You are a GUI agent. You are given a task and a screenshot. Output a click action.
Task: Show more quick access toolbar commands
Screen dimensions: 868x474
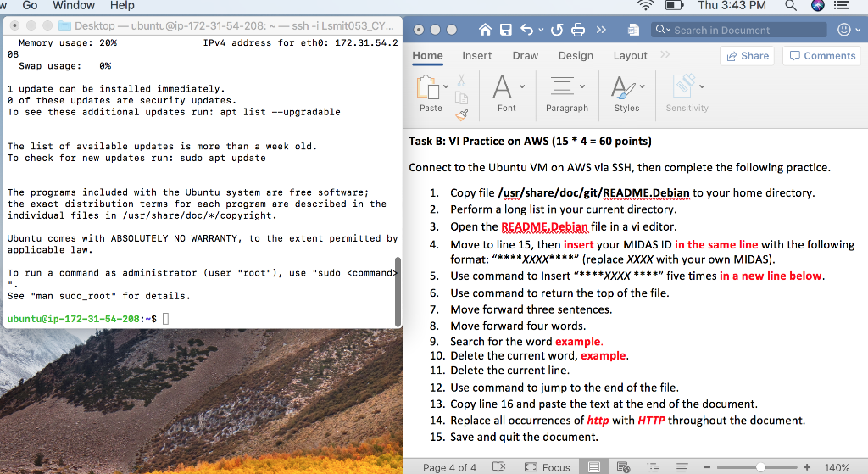601,30
